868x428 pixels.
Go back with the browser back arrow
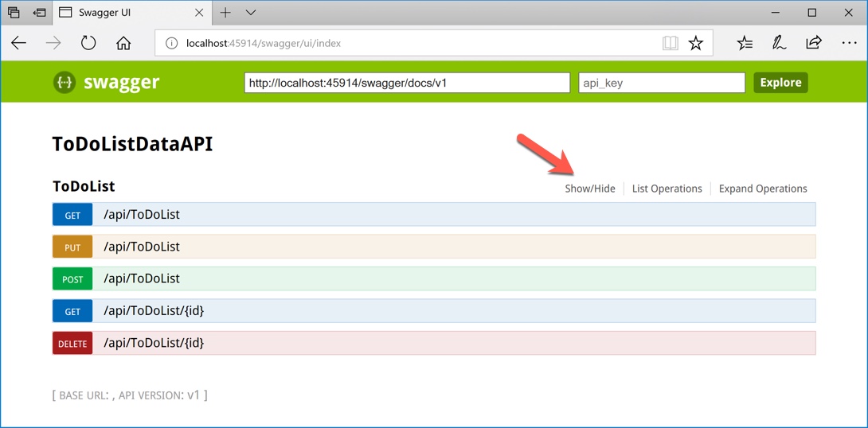coord(19,43)
